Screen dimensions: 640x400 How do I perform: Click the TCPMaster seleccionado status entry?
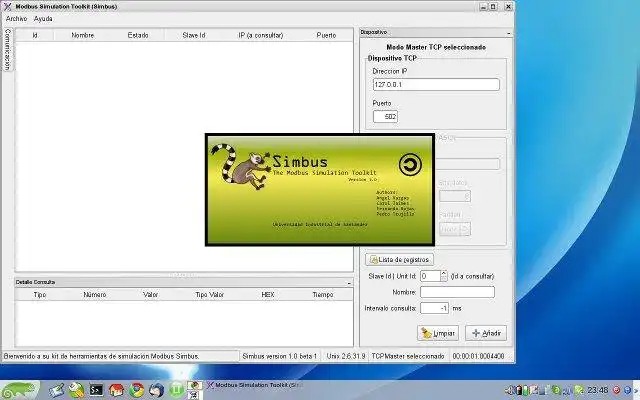[x=408, y=356]
